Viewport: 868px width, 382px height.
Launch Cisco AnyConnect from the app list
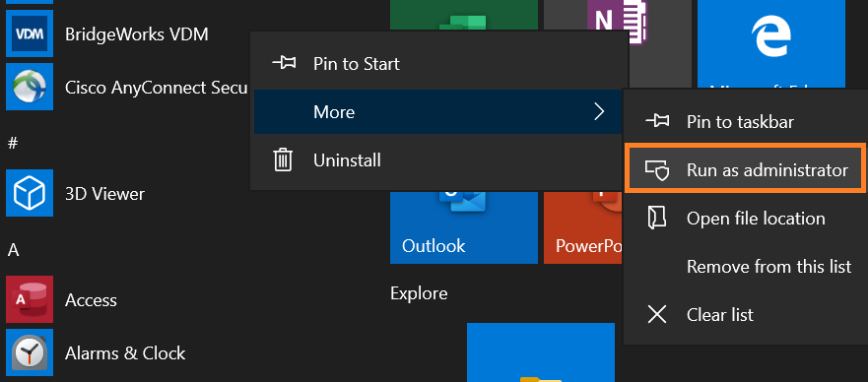click(30, 87)
